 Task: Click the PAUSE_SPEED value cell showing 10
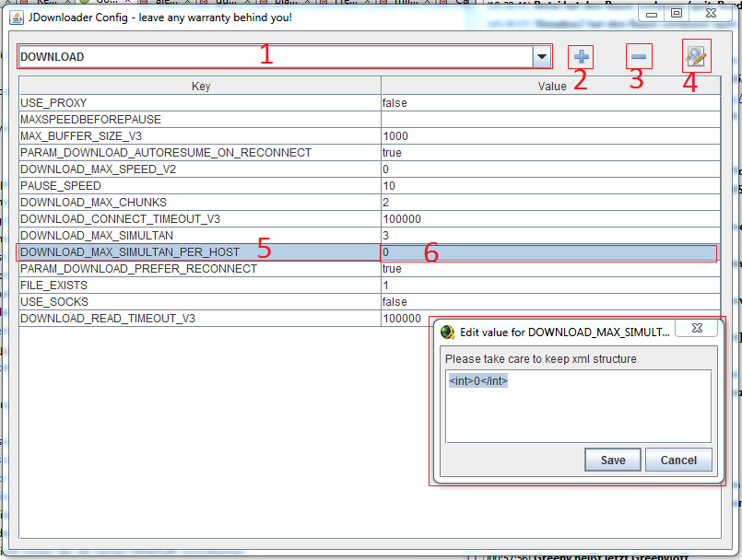pos(550,186)
